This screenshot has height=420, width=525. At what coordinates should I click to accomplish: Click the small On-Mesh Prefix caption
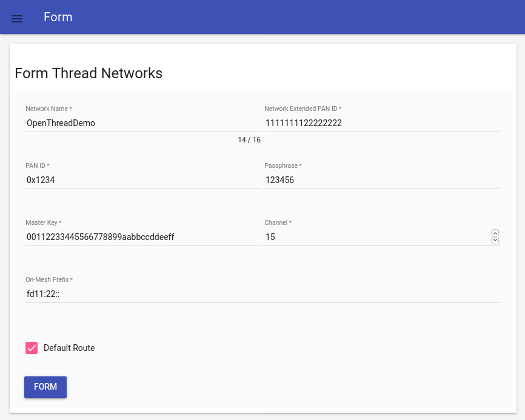click(48, 280)
